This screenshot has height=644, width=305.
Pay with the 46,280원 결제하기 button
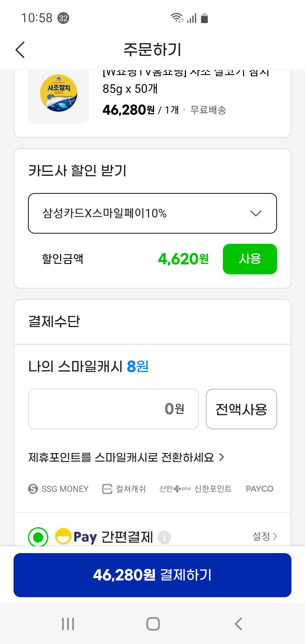pos(152,575)
